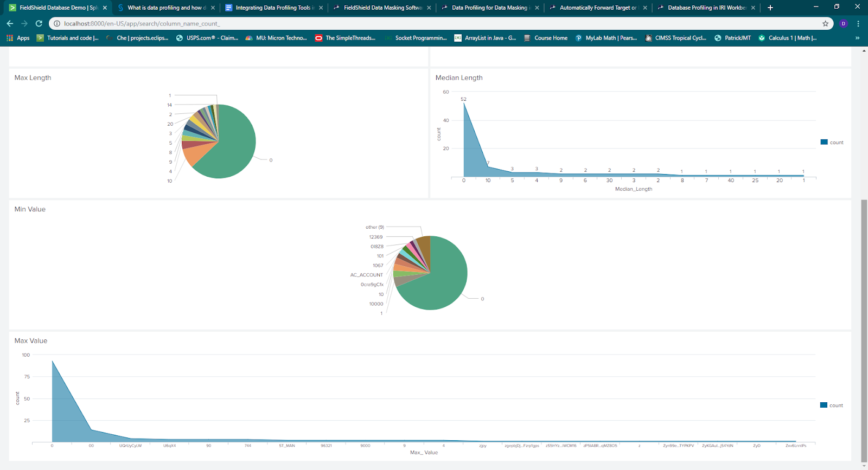Close the Data Profiling for Data Masking tab
The height and width of the screenshot is (470, 868).
(537, 8)
